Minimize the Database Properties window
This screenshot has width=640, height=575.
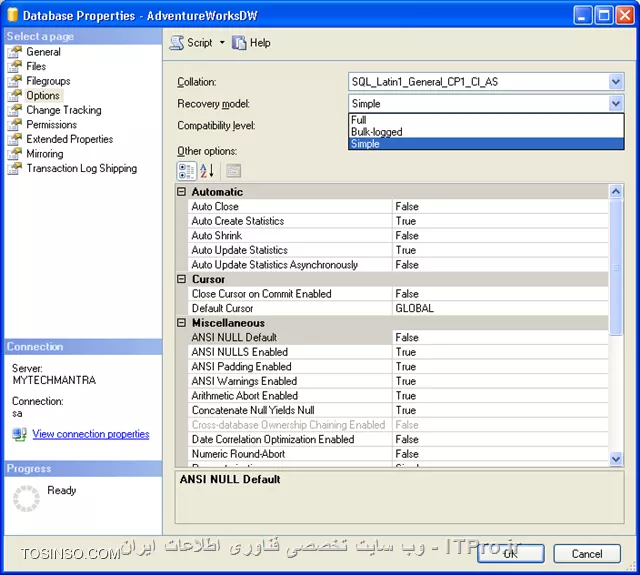[x=582, y=16]
